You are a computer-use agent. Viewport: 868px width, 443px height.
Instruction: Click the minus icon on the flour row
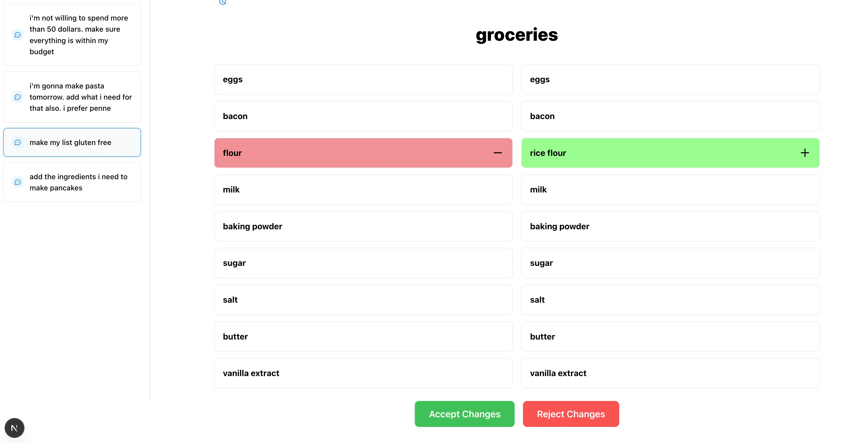pyautogui.click(x=497, y=153)
